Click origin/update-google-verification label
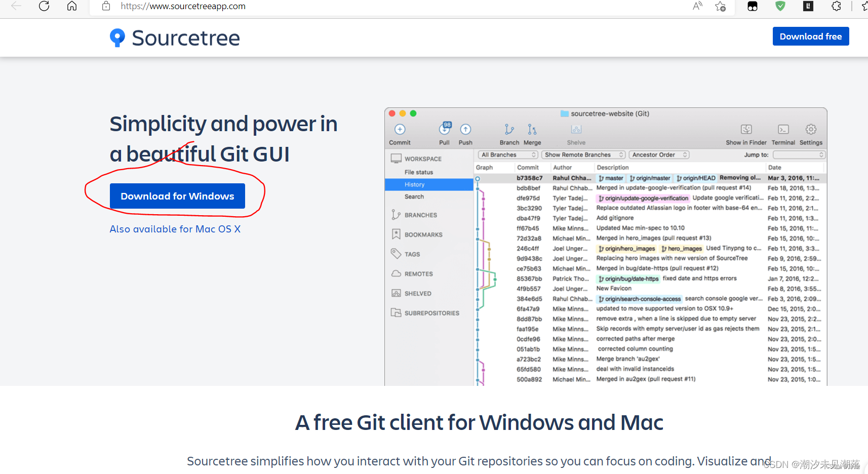Viewport: 868px width, 474px height. pyautogui.click(x=643, y=199)
